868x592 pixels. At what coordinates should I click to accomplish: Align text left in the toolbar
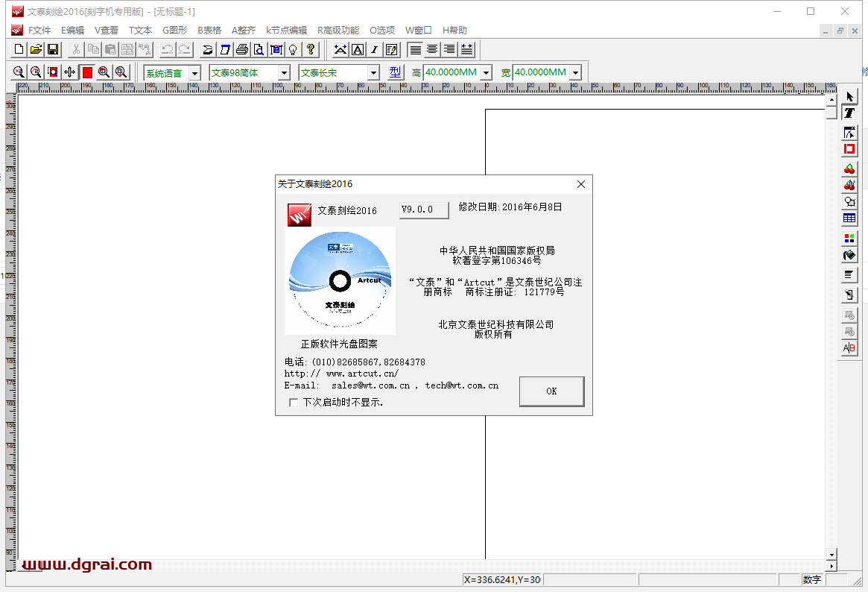click(x=415, y=50)
